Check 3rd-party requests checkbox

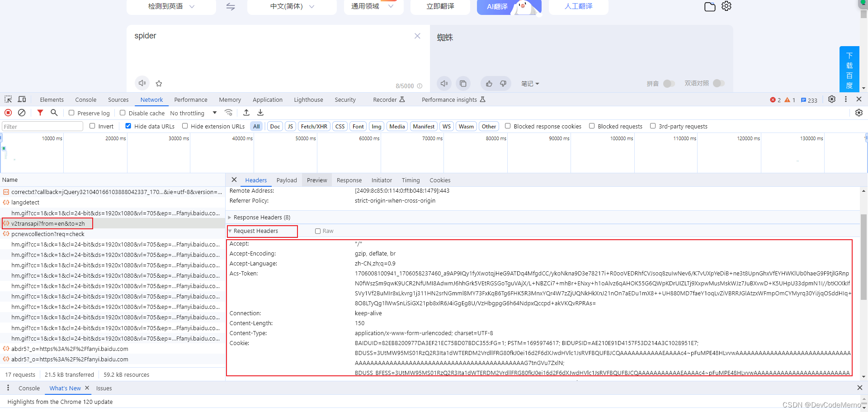[653, 126]
